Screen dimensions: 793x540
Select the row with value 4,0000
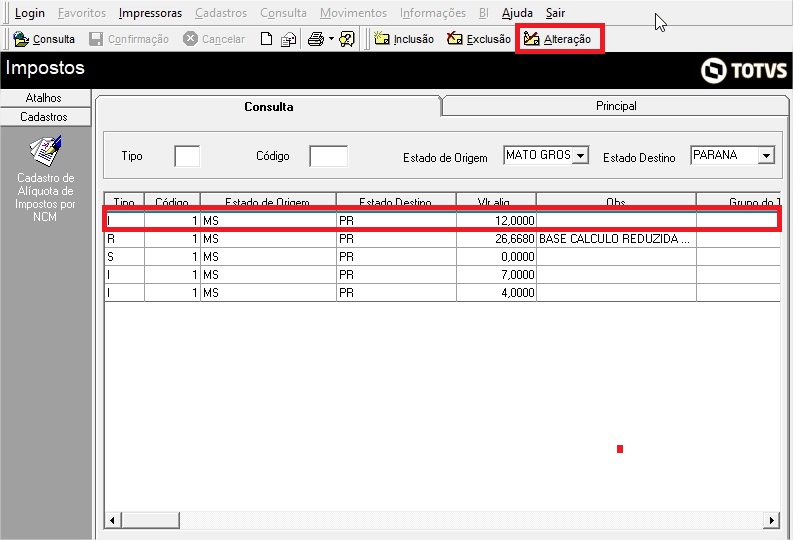click(x=442, y=293)
